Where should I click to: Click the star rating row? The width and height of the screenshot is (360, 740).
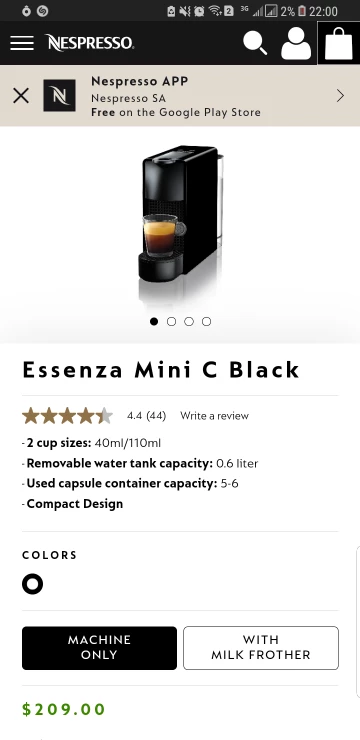pyautogui.click(x=67, y=416)
